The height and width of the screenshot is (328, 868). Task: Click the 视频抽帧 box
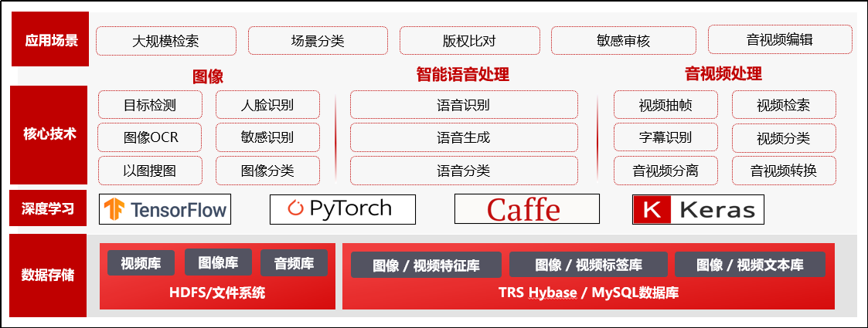click(665, 105)
